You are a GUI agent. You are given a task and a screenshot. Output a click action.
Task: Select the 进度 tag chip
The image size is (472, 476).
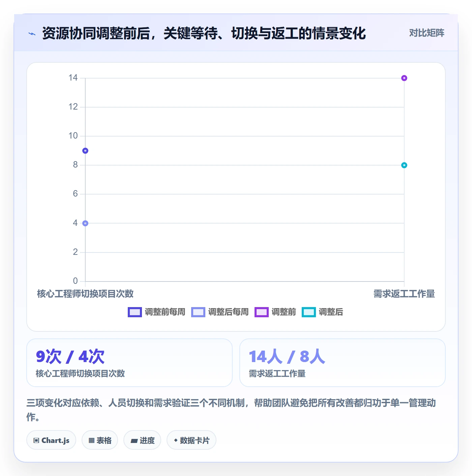pyautogui.click(x=142, y=440)
